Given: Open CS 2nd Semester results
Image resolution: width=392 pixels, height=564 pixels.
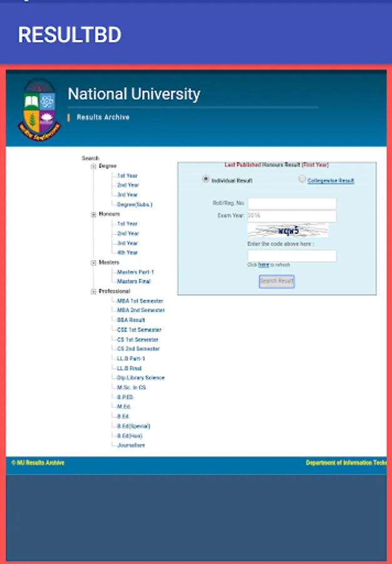Looking at the screenshot, I should coord(138,348).
